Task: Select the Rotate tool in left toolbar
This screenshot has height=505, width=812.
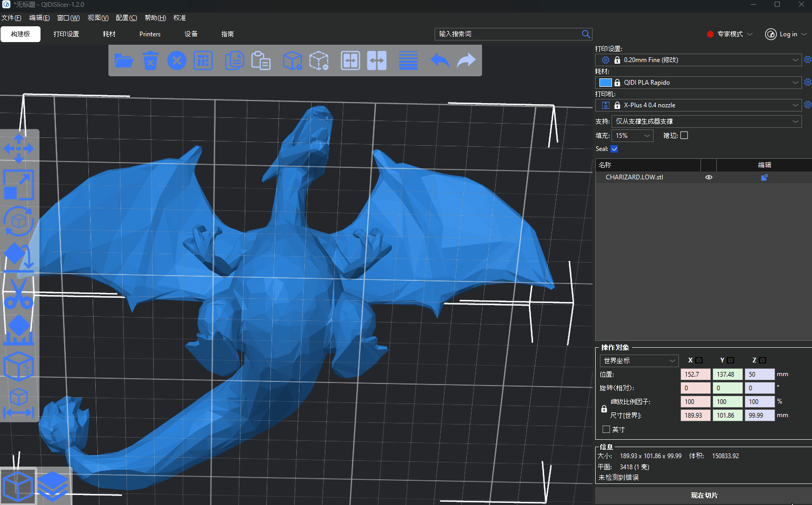Action: click(19, 221)
